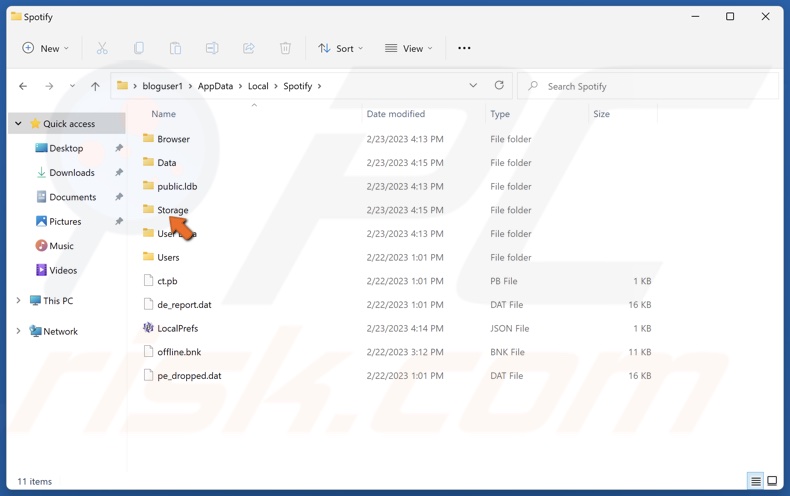Sort by the Name column header

(x=163, y=114)
